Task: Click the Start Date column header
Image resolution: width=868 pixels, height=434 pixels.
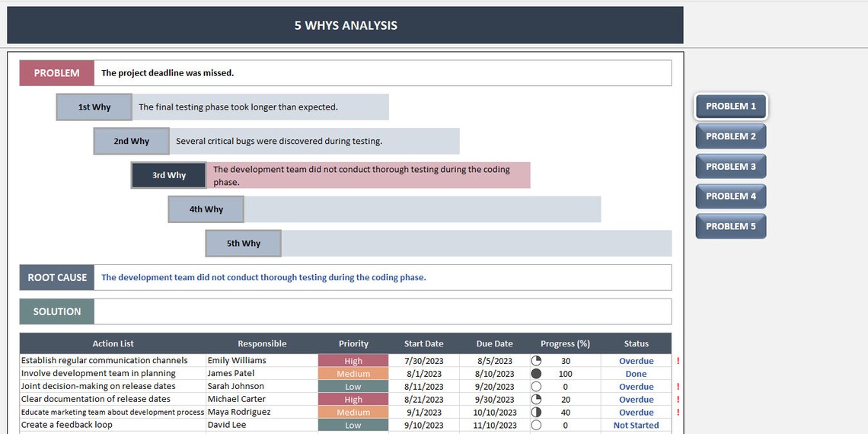Action: (x=423, y=343)
